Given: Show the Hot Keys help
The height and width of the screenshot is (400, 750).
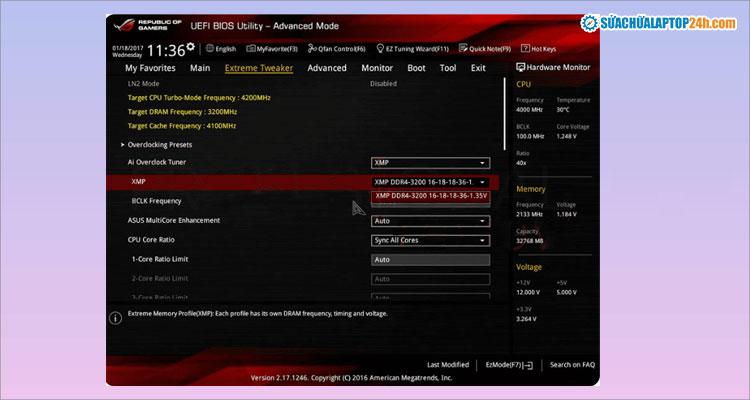Looking at the screenshot, I should [542, 48].
